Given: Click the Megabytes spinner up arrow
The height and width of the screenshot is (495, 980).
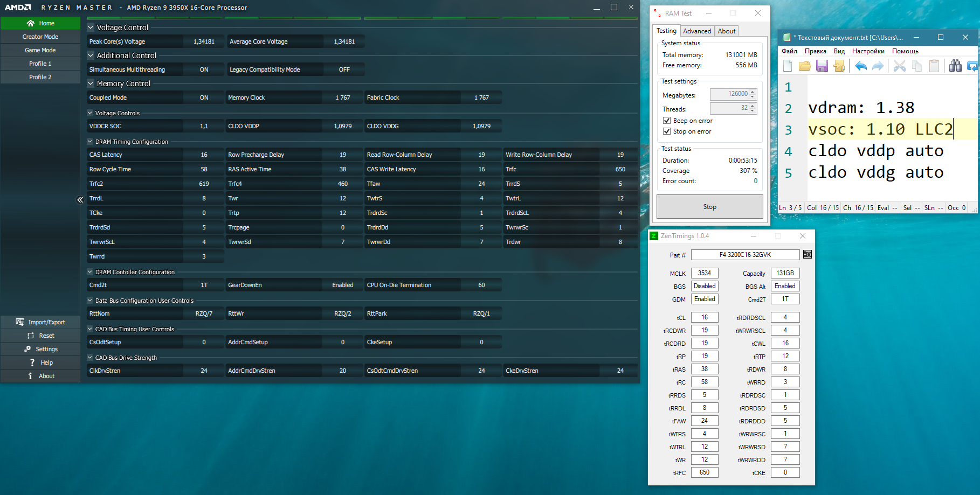Looking at the screenshot, I should pyautogui.click(x=753, y=92).
